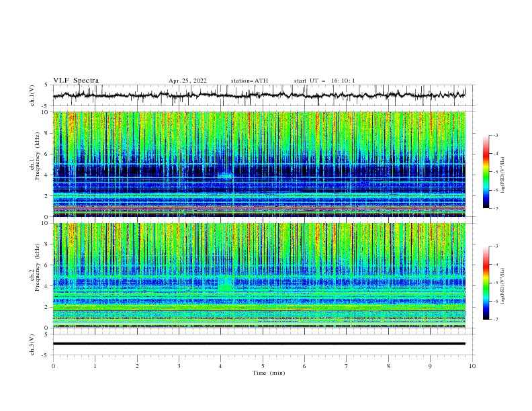Click the ch.2 Frequency (kHz) axis label

pos(34,267)
